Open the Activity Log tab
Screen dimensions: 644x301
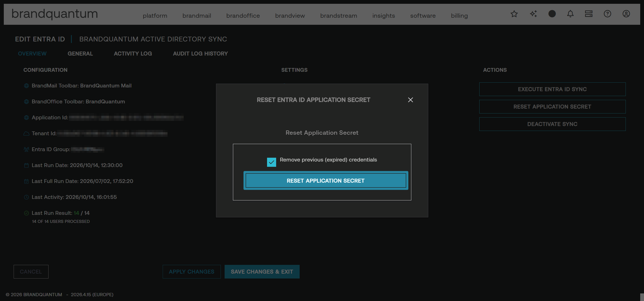point(133,54)
